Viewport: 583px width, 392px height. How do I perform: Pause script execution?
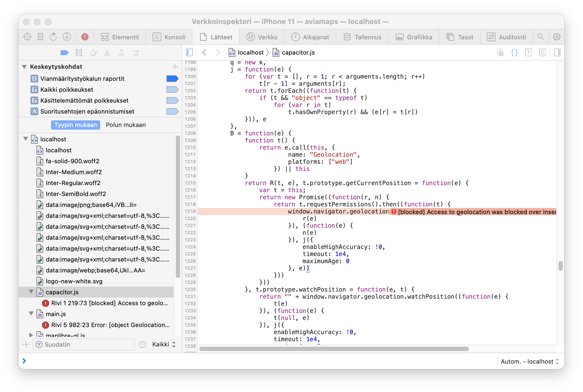click(79, 53)
